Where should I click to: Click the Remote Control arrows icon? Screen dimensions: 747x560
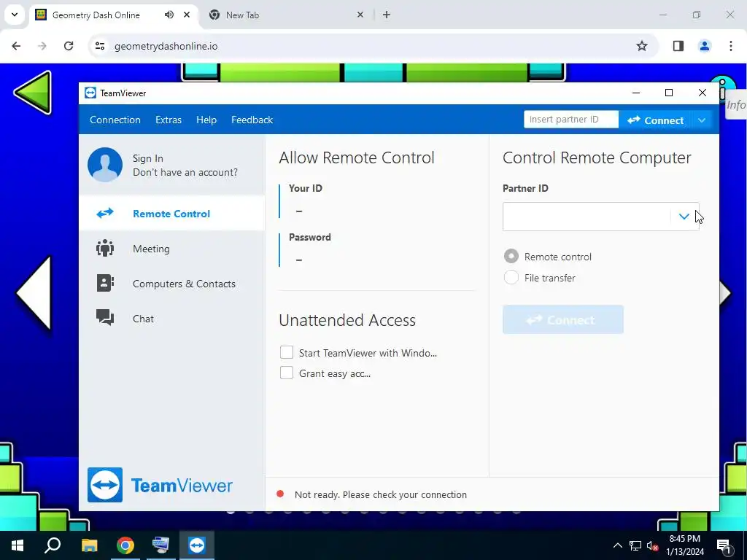click(105, 213)
